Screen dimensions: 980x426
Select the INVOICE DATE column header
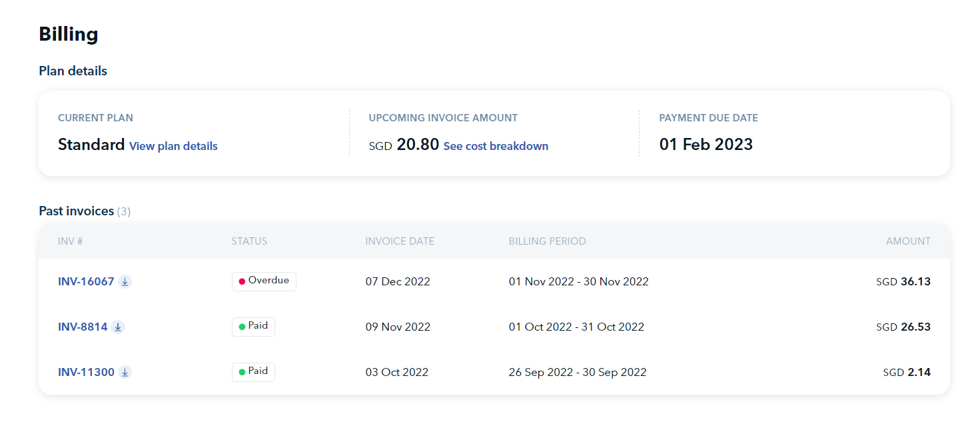[400, 241]
